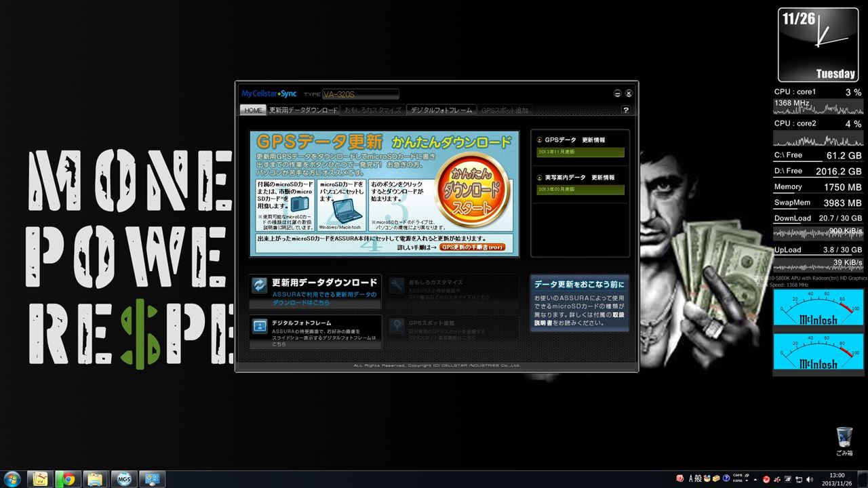Select the 2013年02月度版 data entry
868x488 pixels.
(x=580, y=190)
